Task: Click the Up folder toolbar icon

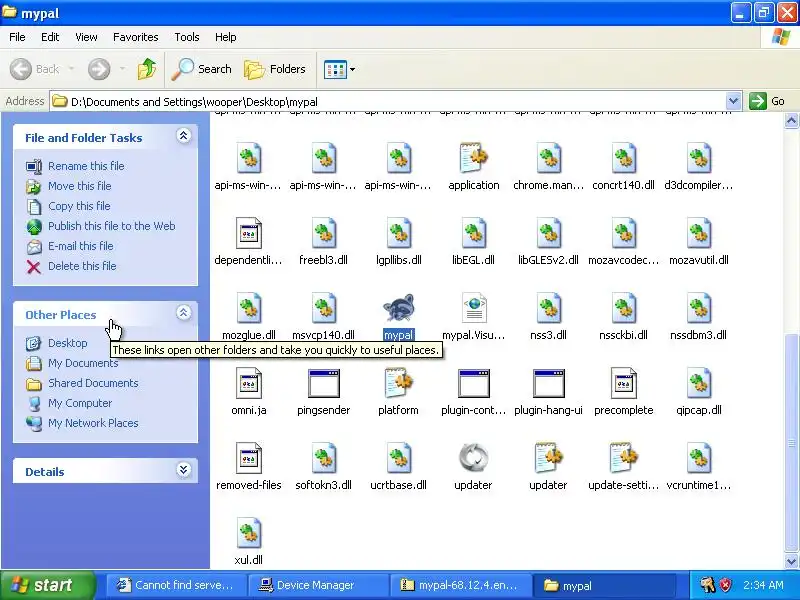Action: click(x=147, y=69)
